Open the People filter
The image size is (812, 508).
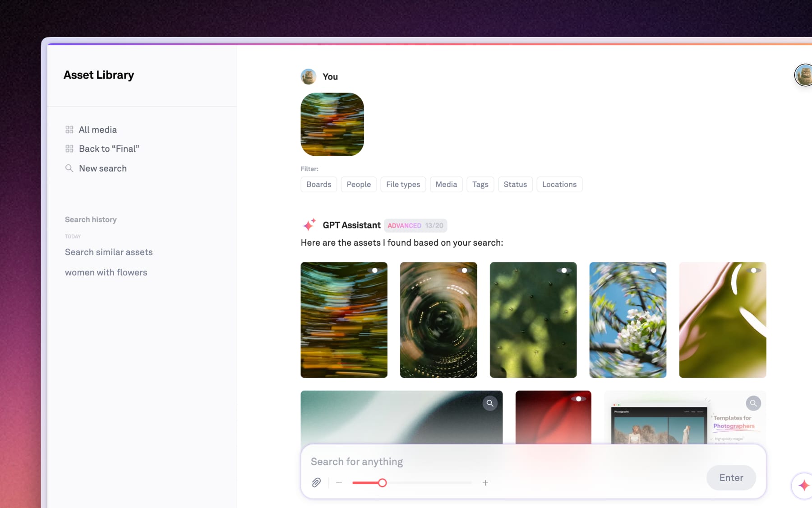[359, 184]
